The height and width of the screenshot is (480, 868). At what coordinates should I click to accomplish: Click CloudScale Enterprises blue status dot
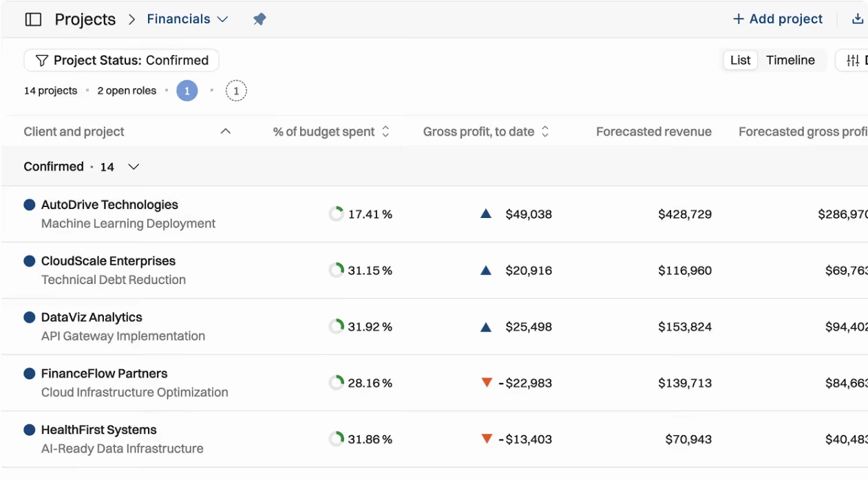coord(30,261)
